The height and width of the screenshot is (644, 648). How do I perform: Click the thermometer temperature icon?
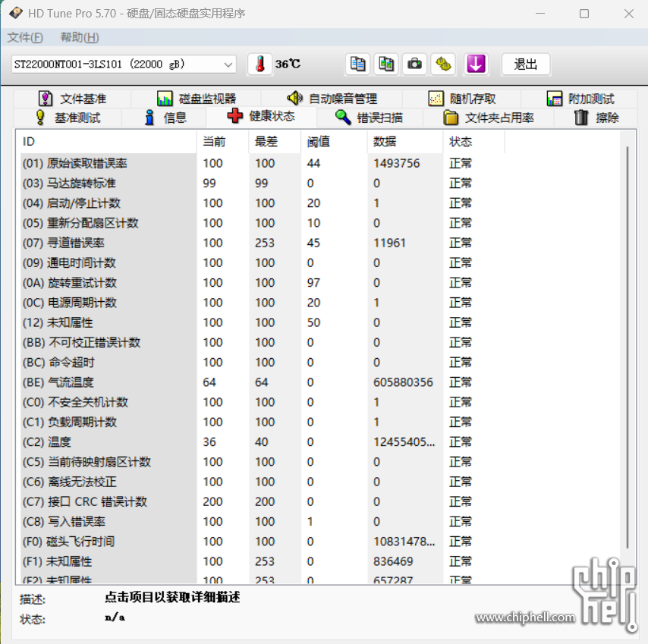(x=260, y=64)
